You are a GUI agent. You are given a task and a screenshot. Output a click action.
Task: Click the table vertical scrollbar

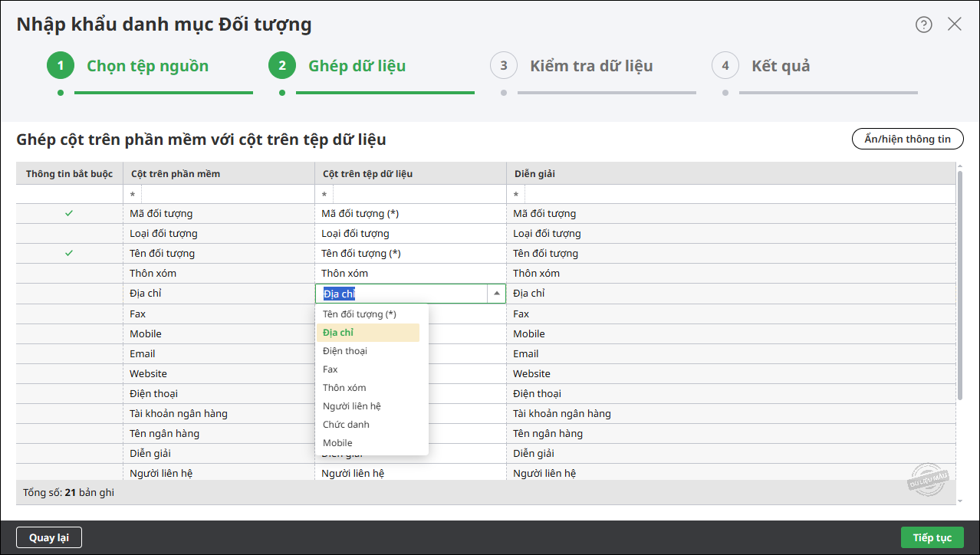(x=960, y=285)
